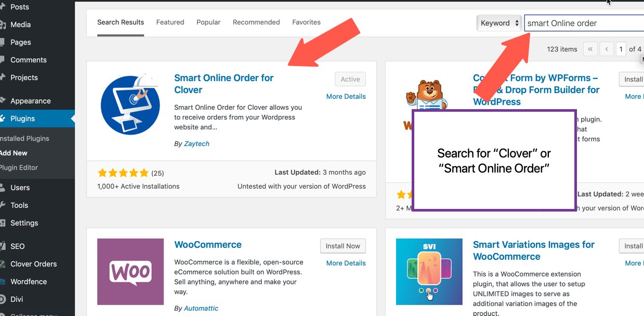Click the five-star rating of Smart Online Order
This screenshot has width=644, height=316.
pos(123,173)
